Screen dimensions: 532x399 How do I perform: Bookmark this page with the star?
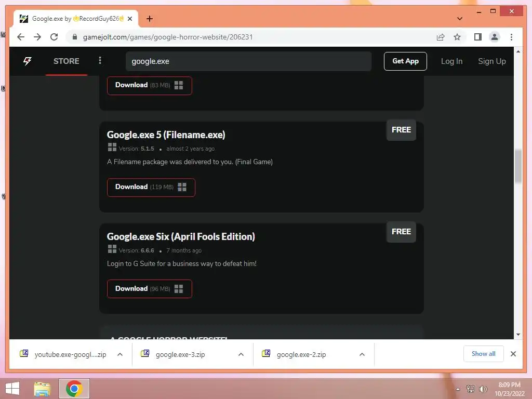click(457, 37)
